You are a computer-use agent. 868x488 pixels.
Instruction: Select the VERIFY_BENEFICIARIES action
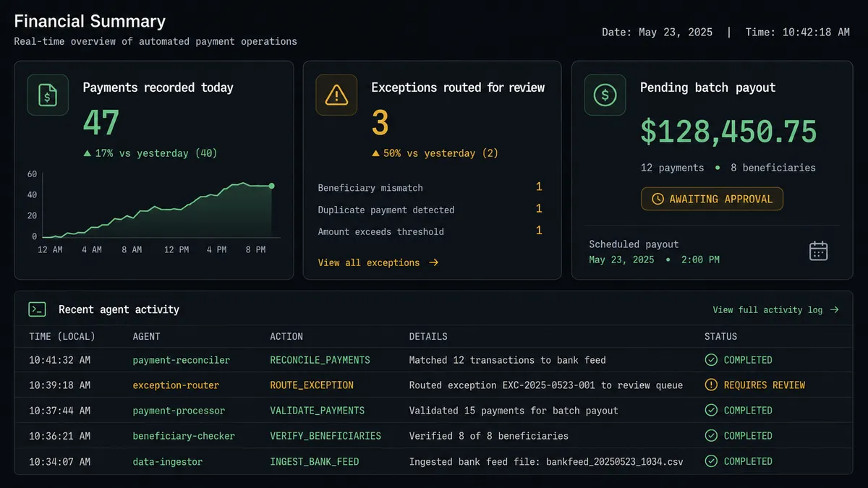(x=325, y=436)
